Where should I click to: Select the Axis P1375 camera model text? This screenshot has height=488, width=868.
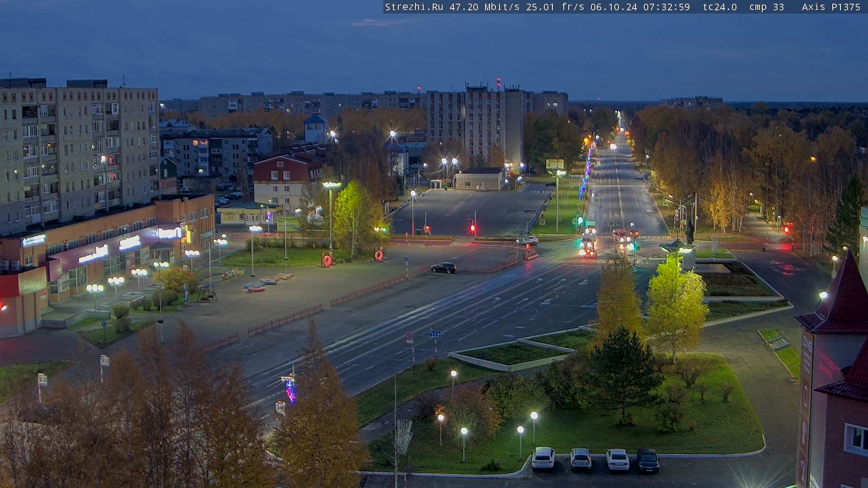click(831, 7)
